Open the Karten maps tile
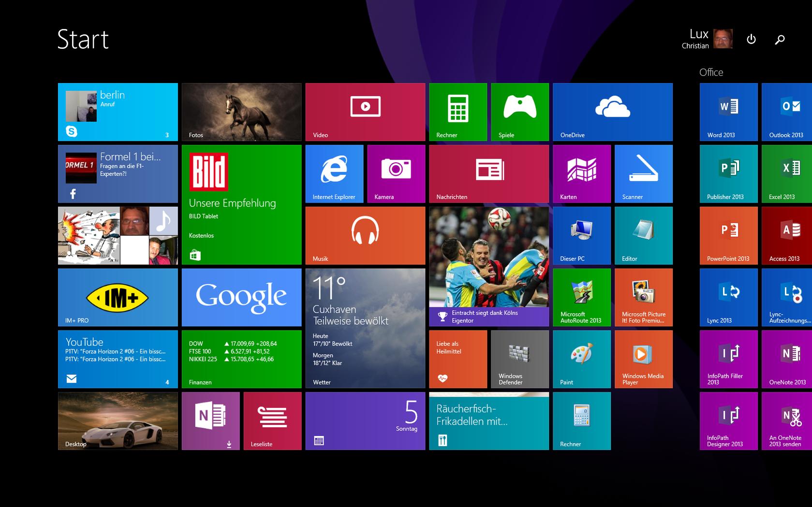 [582, 174]
